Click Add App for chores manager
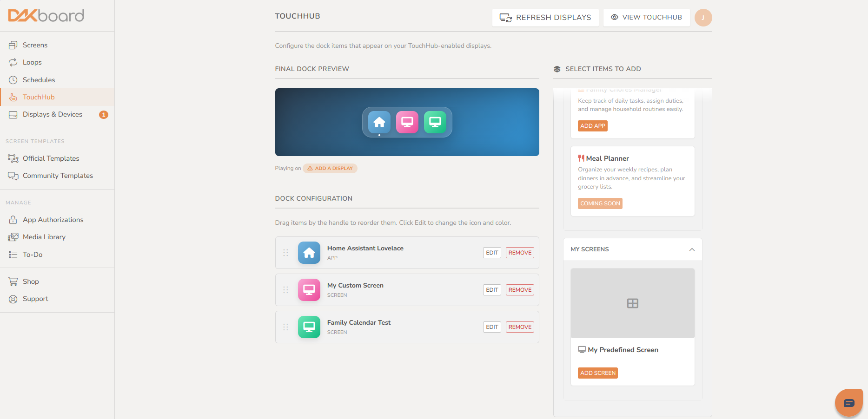Viewport: 868px width, 419px height. pyautogui.click(x=593, y=126)
